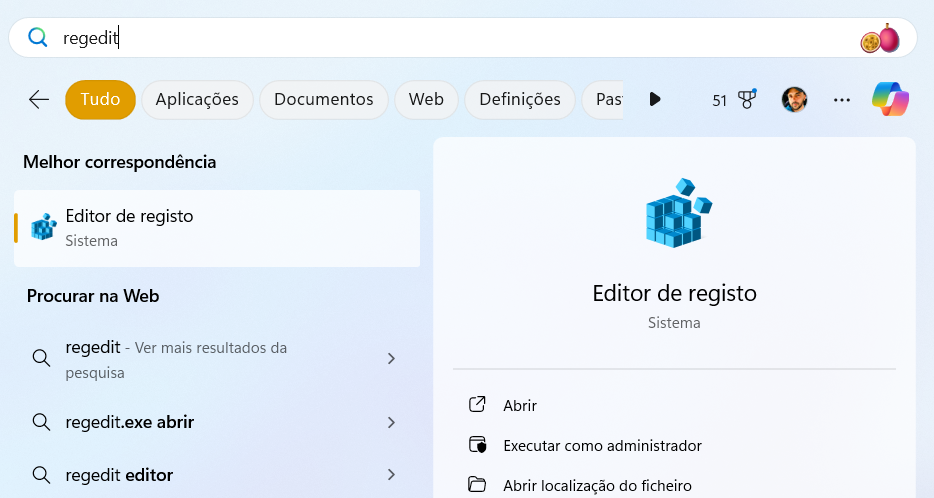This screenshot has height=498, width=934.
Task: Select the Tudo filter tab
Action: (100, 99)
